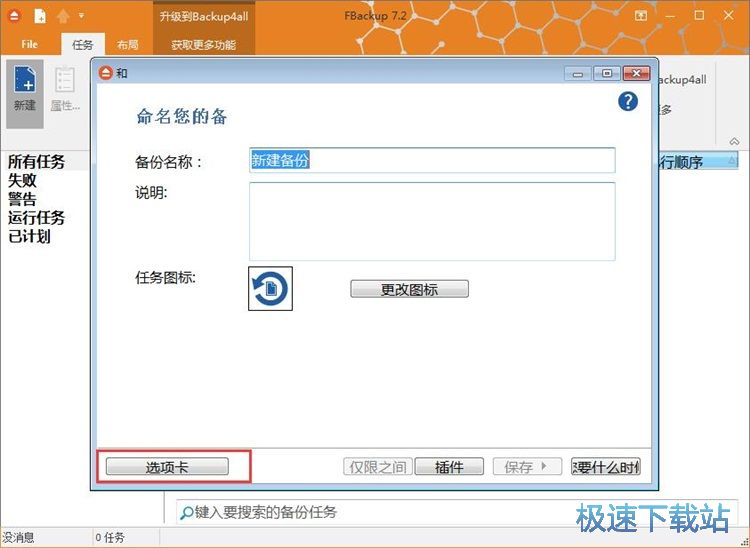Close the 和 dialog window
750x548 pixels.
(637, 74)
